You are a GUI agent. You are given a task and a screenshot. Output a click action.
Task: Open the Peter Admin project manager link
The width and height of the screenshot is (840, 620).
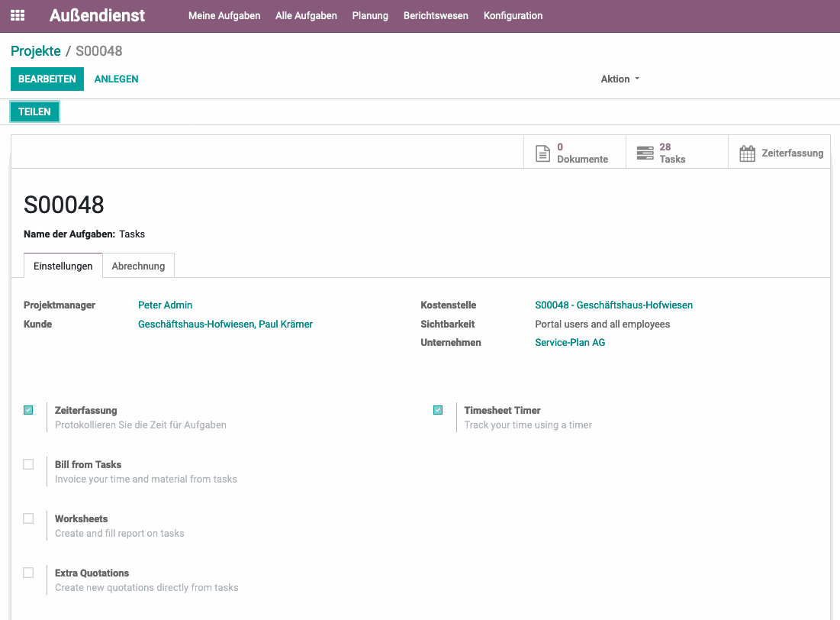165,305
